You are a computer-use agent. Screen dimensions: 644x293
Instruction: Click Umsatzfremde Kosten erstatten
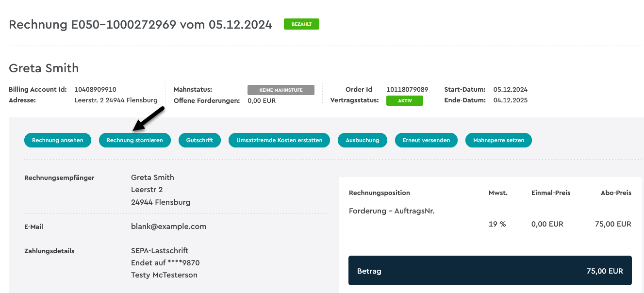(280, 140)
